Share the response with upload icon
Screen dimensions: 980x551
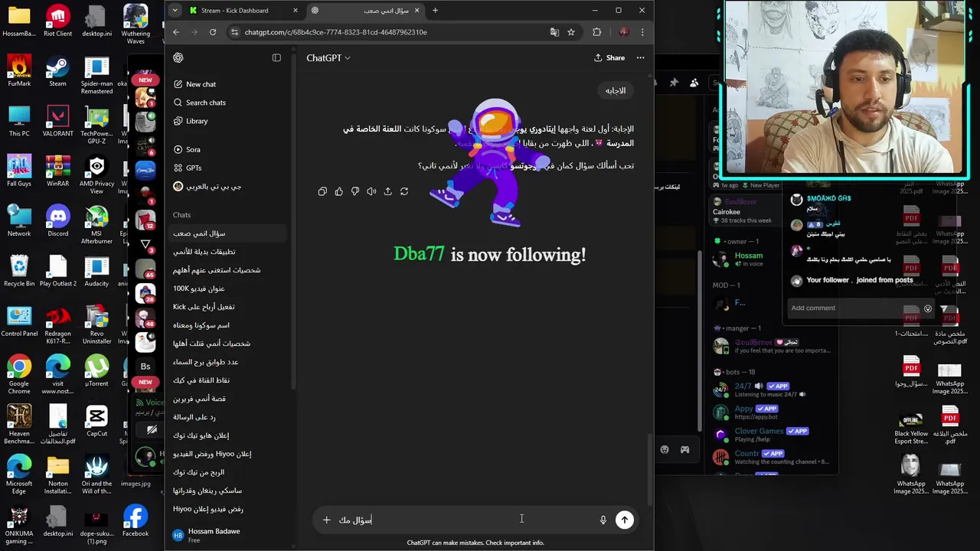point(387,191)
